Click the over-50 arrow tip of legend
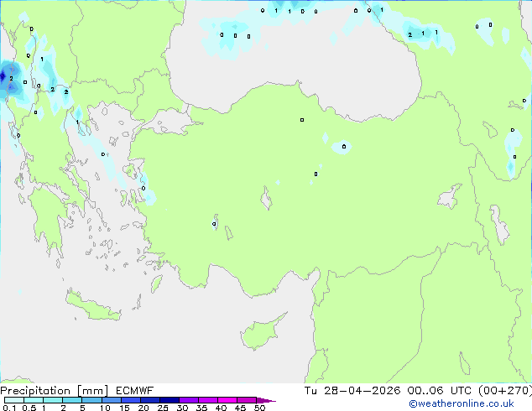 pos(266,400)
